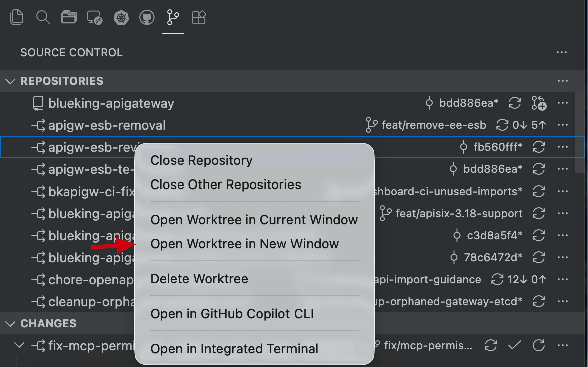Commit checkmark on fix-mcp-permi changes row

coord(515,345)
